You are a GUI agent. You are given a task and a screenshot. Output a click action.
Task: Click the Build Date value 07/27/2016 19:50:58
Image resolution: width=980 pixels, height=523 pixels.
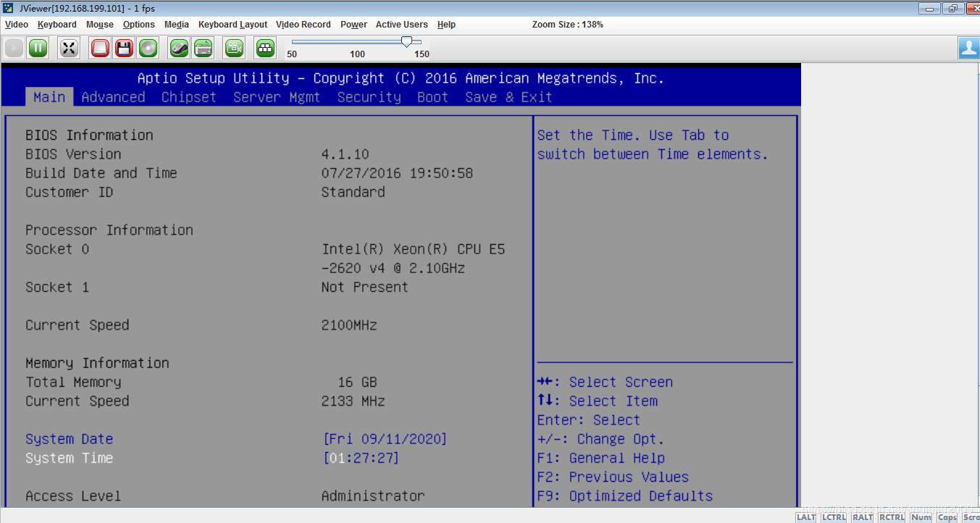click(397, 173)
